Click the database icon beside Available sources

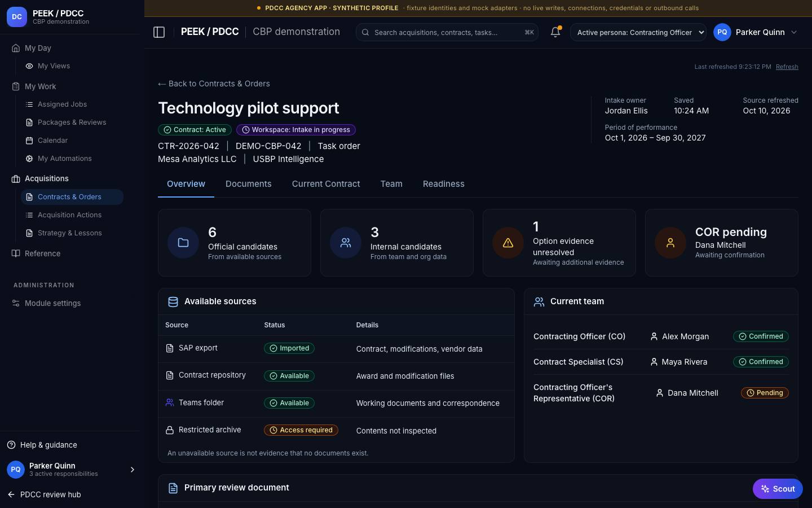click(173, 302)
